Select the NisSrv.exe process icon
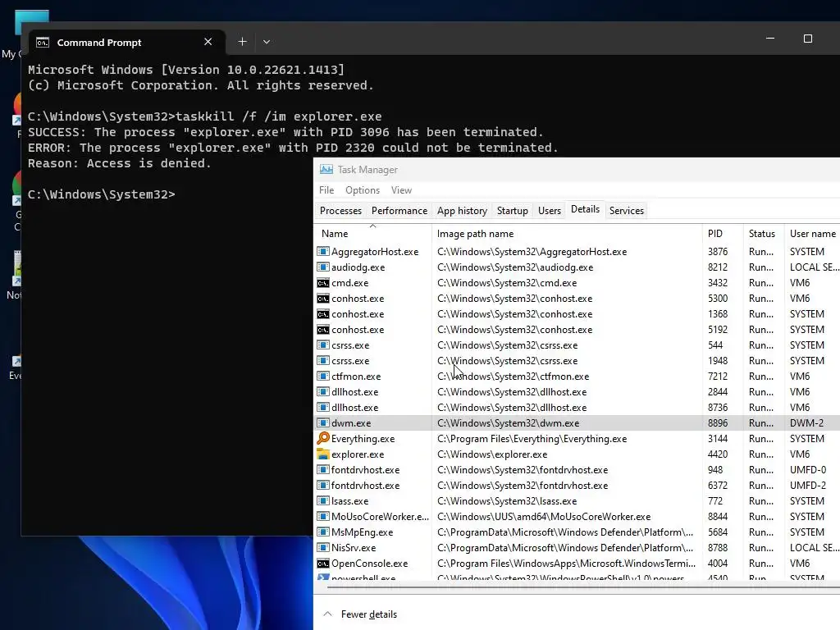Viewport: 840px width, 630px height. tap(323, 547)
